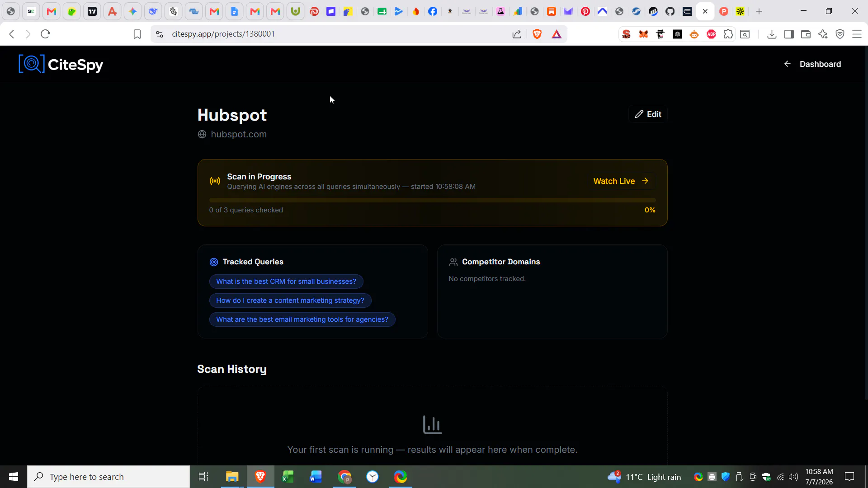868x488 pixels.
Task: Switch to the Google Docs tab
Action: (x=235, y=12)
